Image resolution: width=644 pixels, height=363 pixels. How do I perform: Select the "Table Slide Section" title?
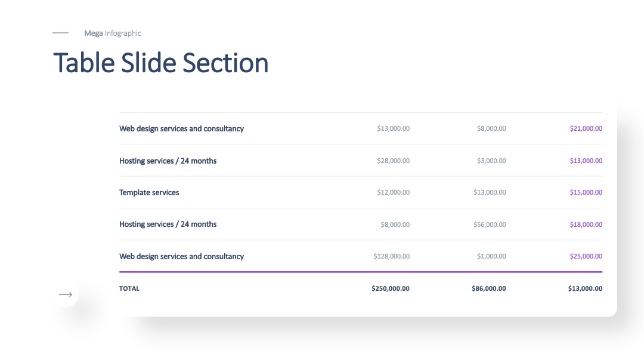pos(161,63)
